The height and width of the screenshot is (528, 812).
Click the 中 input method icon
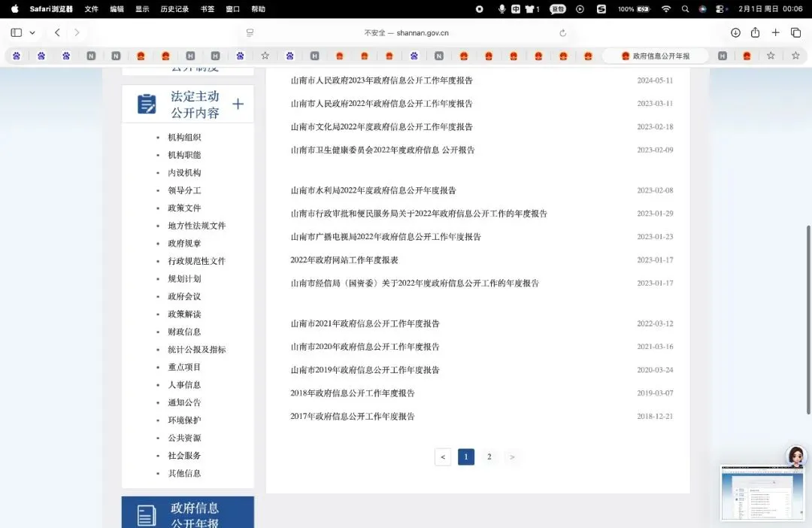click(x=516, y=9)
